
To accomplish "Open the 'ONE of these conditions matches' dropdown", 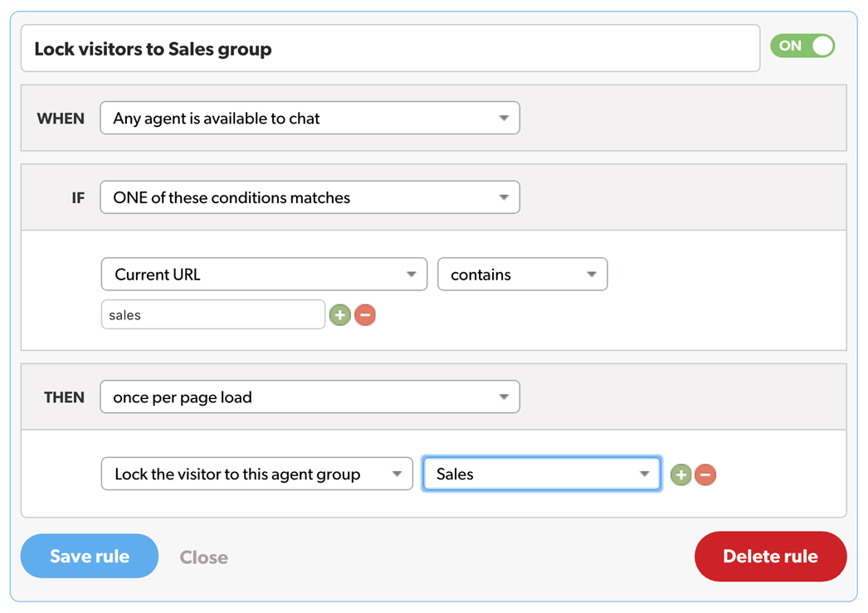I will (x=310, y=197).
